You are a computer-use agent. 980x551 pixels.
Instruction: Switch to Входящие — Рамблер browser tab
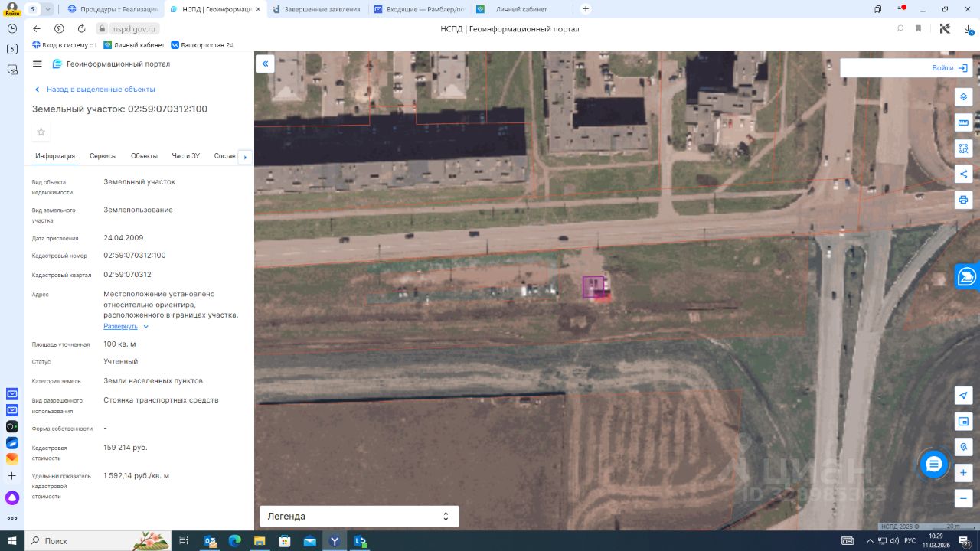[418, 9]
